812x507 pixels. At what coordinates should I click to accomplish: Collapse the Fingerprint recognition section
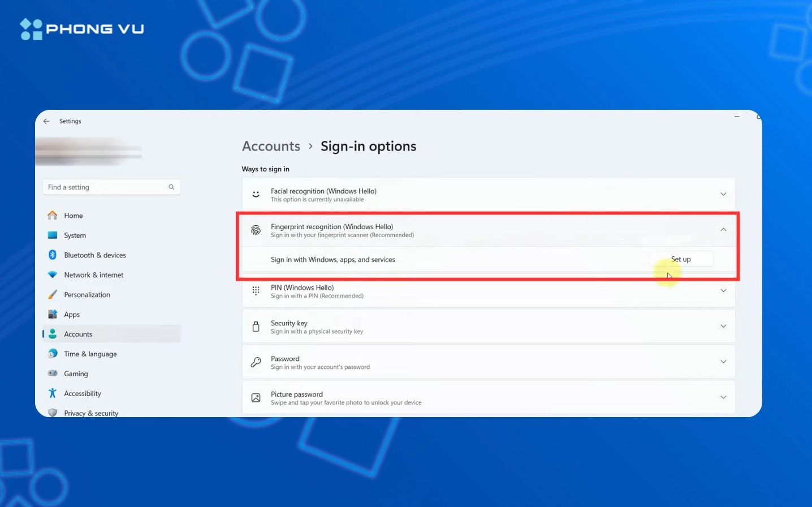723,230
